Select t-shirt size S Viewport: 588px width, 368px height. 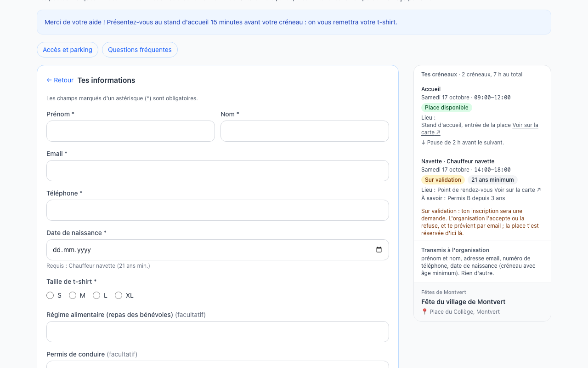pyautogui.click(x=50, y=295)
